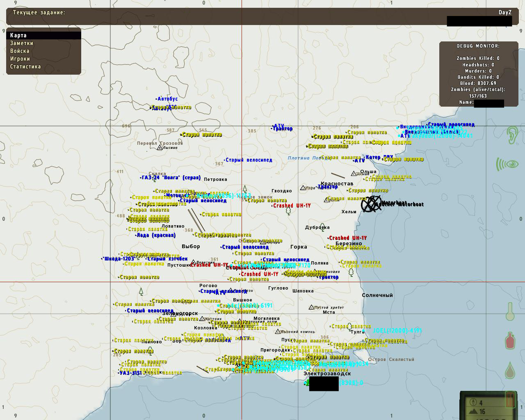The height and width of the screenshot is (420, 525).
Task: Click the Пустой хребет peak triangle
Action: pyautogui.click(x=311, y=307)
